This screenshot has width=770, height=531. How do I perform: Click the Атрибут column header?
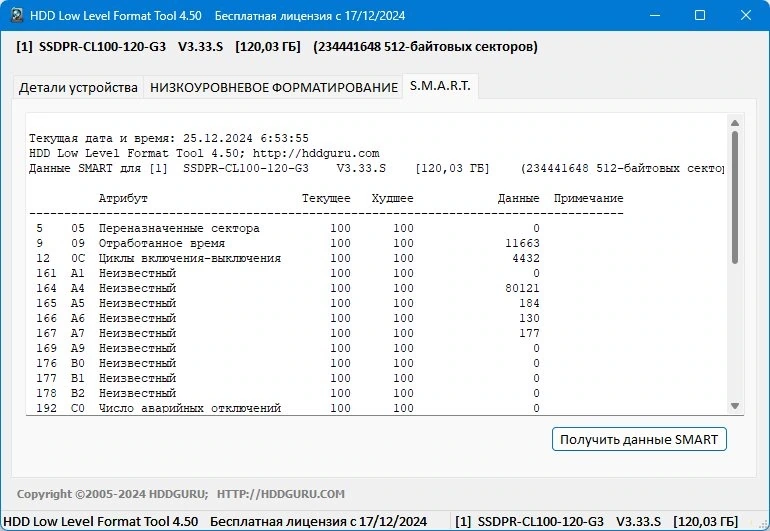(123, 198)
